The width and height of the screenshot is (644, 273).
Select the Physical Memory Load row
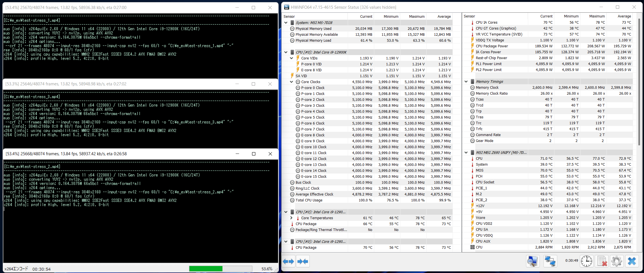367,41
